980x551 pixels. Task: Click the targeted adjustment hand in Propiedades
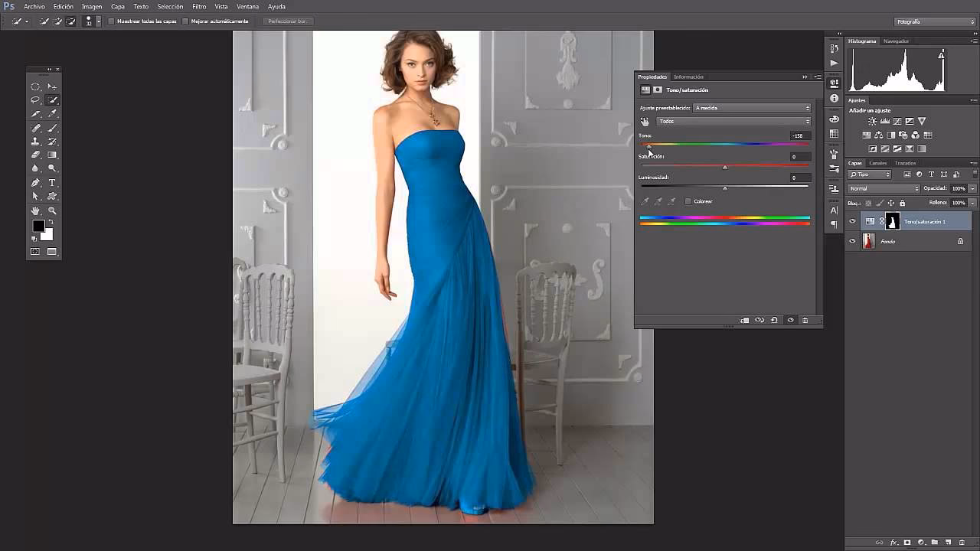(645, 121)
